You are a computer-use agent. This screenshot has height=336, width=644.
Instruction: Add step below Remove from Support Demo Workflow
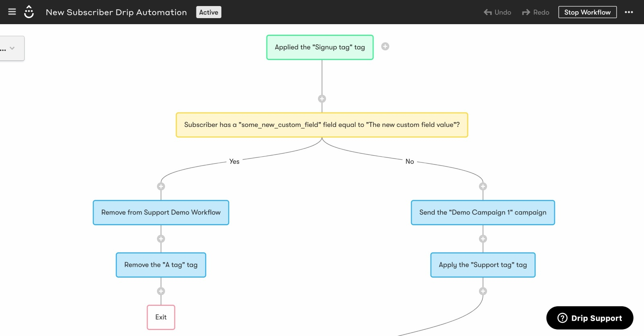click(161, 239)
